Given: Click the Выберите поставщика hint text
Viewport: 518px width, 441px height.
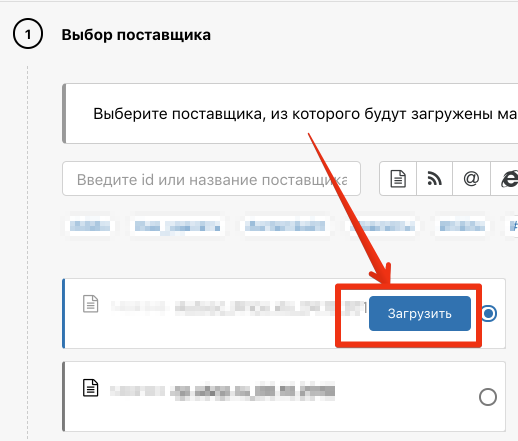Looking at the screenshot, I should [x=305, y=114].
